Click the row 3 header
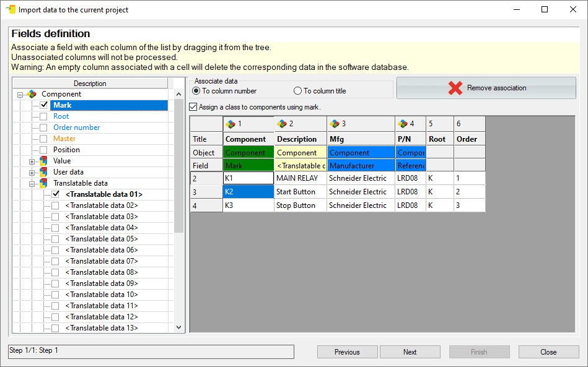The height and width of the screenshot is (367, 588). pos(206,192)
